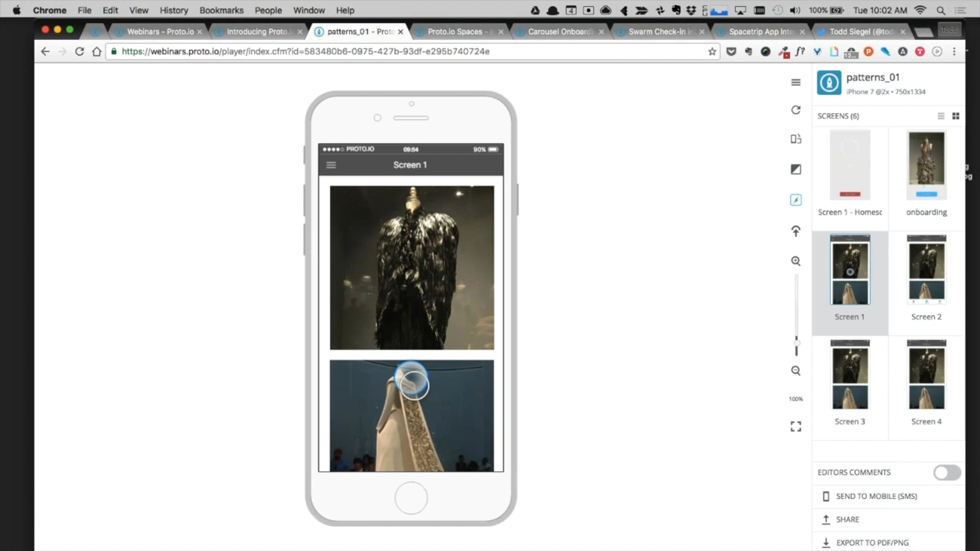Click the Share option
This screenshot has height=551, width=980.
(x=847, y=520)
